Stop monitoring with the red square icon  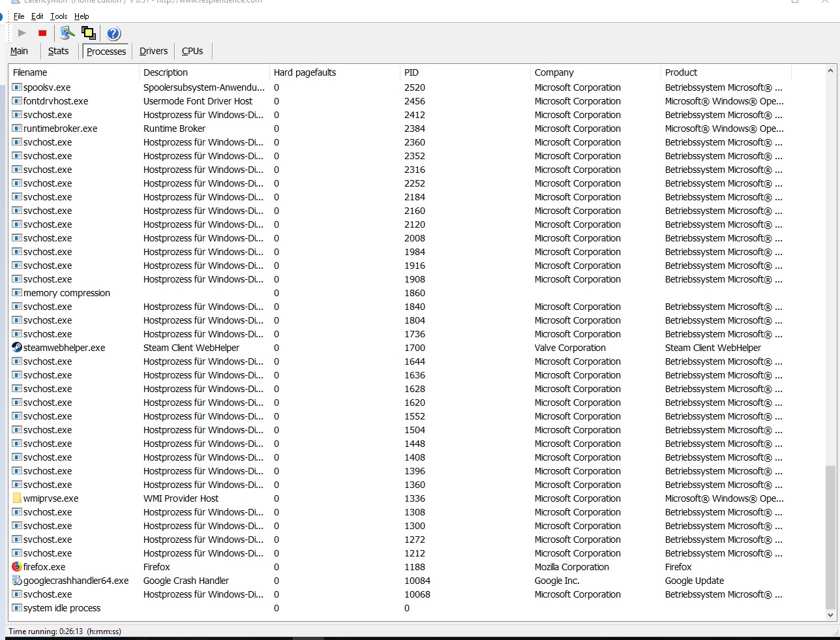pyautogui.click(x=42, y=33)
